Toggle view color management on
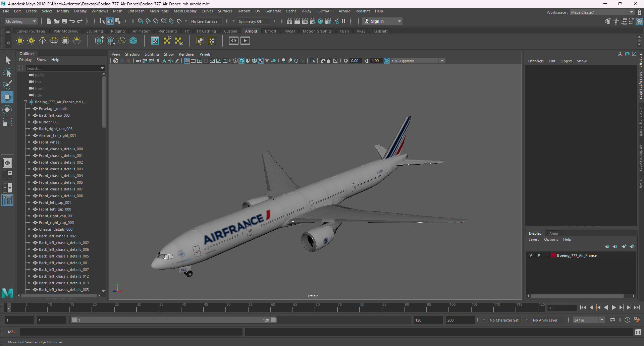 click(x=387, y=61)
